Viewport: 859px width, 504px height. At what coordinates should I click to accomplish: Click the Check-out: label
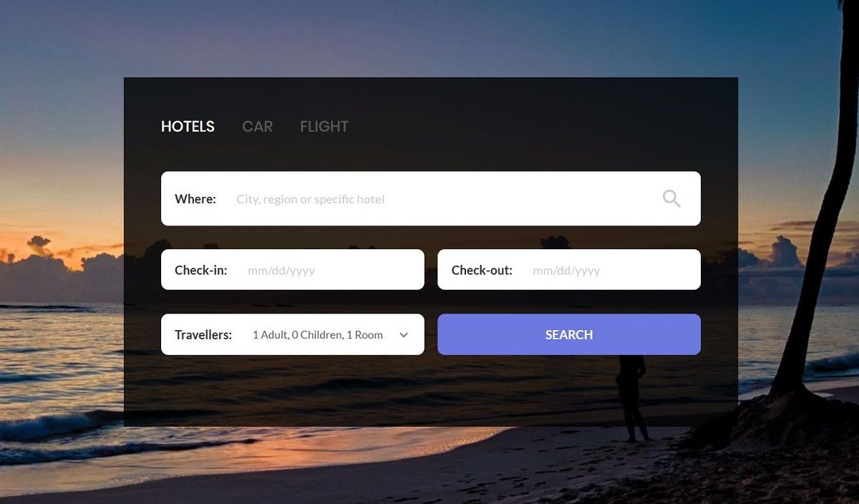(x=482, y=271)
